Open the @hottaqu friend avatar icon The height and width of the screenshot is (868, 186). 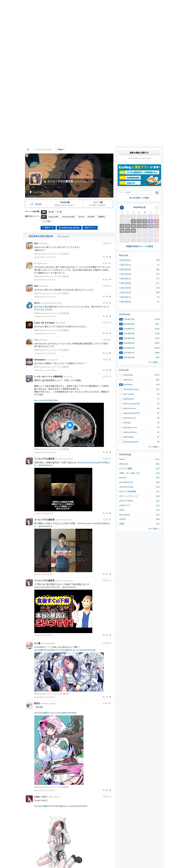[121, 385]
